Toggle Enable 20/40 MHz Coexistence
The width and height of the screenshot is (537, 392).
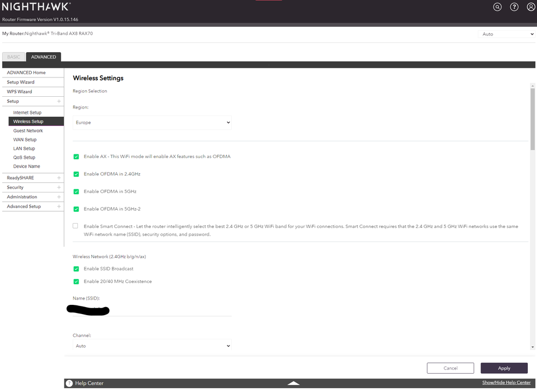click(x=76, y=282)
